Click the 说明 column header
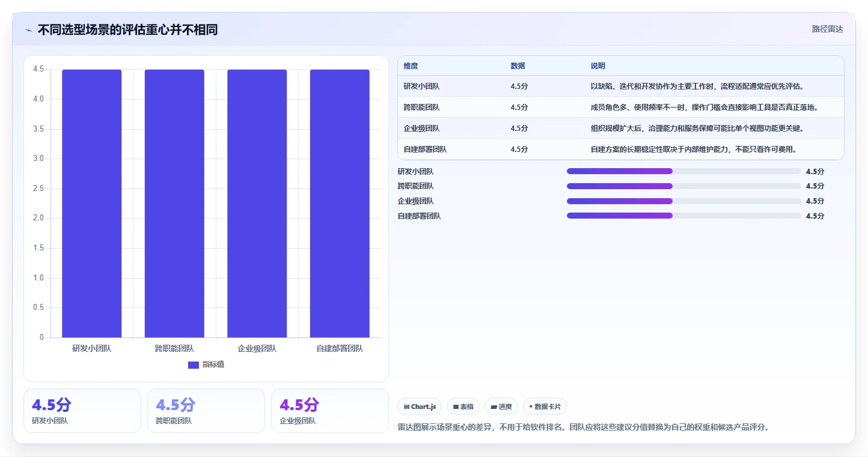 pos(598,66)
